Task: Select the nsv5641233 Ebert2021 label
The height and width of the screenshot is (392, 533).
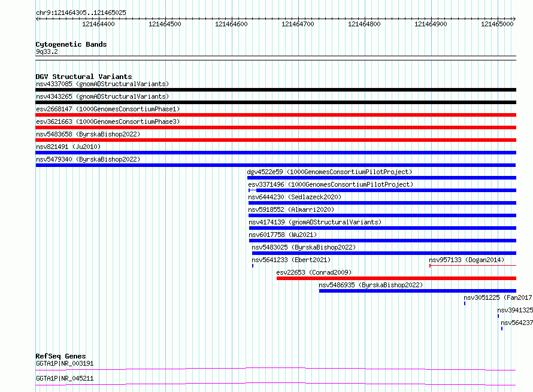Action: tap(291, 260)
